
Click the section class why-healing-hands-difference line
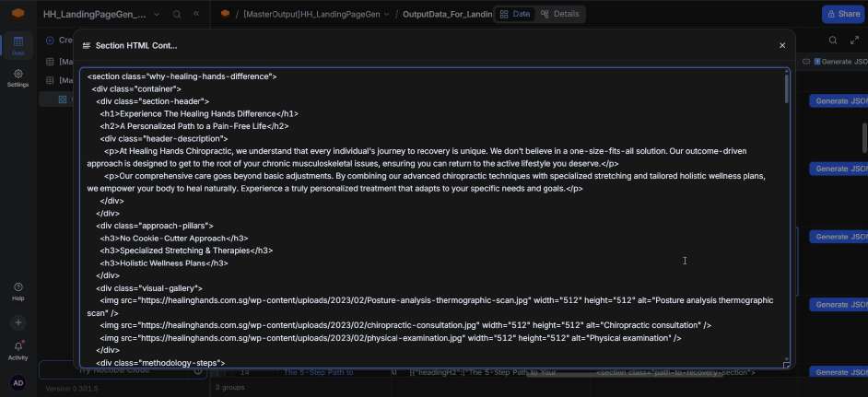(182, 76)
